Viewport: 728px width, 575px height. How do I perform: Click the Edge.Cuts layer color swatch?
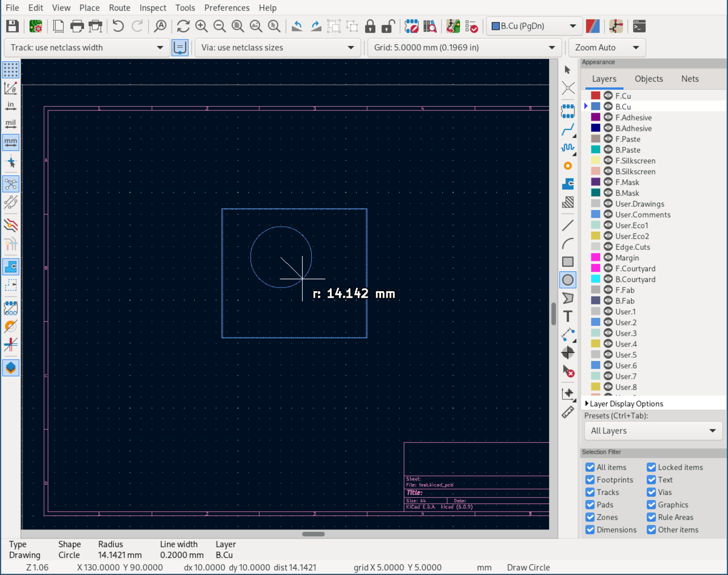(x=595, y=247)
